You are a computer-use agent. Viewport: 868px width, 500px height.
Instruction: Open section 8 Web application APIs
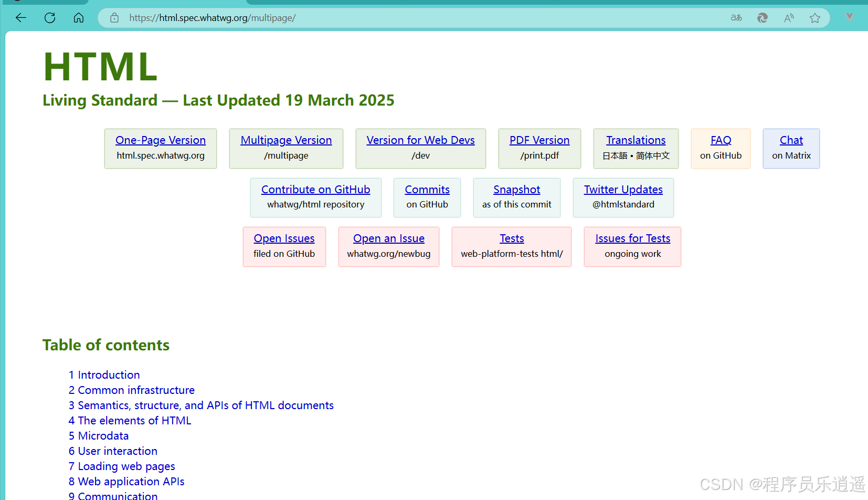tap(126, 482)
